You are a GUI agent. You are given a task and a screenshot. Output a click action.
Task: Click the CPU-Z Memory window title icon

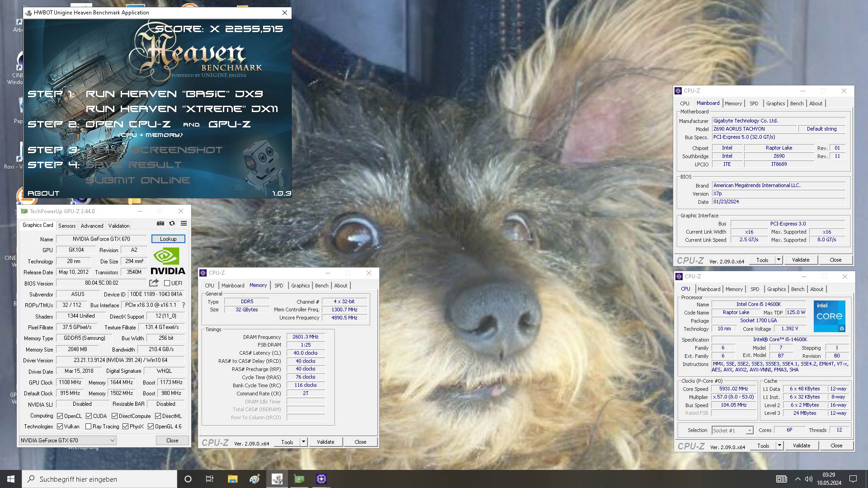click(203, 273)
